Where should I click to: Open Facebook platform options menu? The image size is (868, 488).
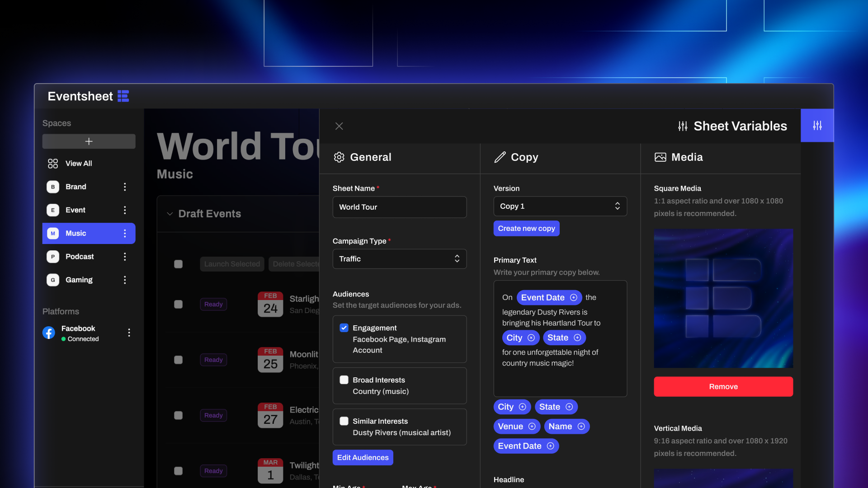click(129, 333)
